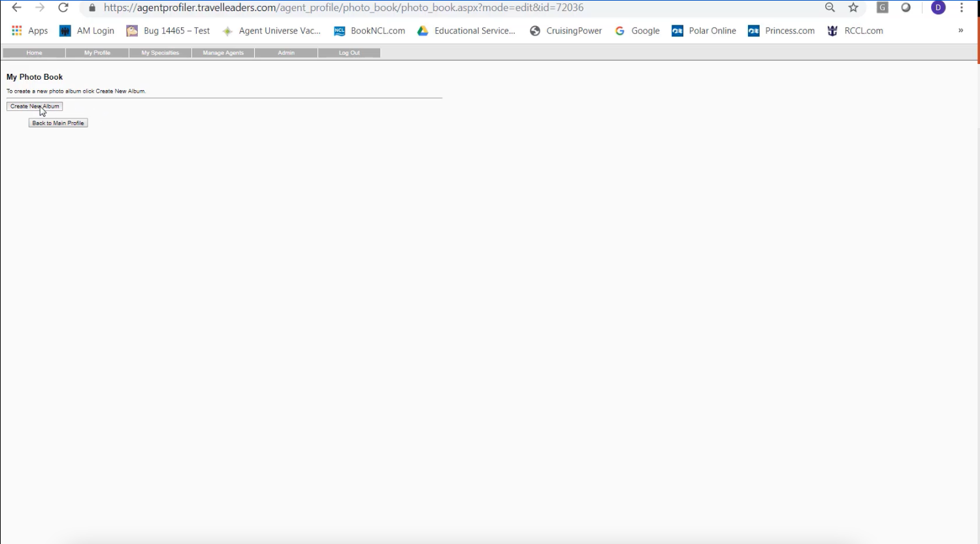
Task: Open Manage Agents menu item
Action: 223,53
